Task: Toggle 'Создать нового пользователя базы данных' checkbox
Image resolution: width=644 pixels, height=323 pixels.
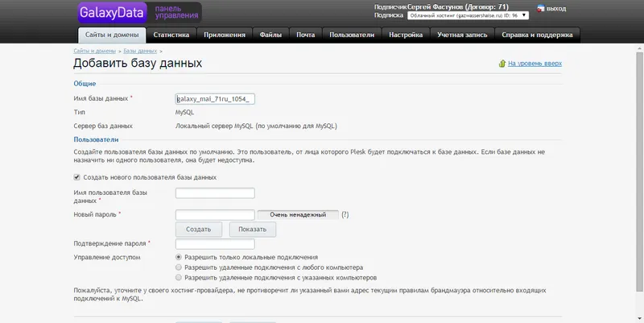Action: click(76, 177)
